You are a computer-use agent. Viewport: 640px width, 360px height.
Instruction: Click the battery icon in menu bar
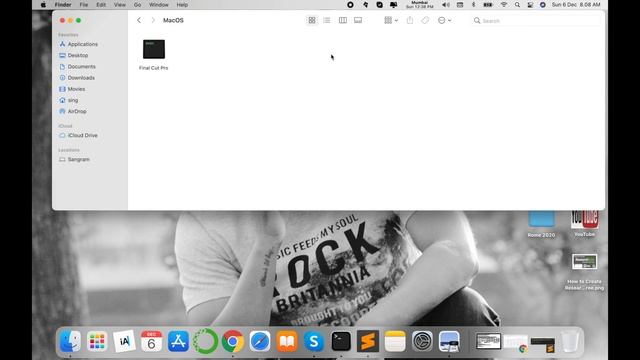tap(488, 5)
